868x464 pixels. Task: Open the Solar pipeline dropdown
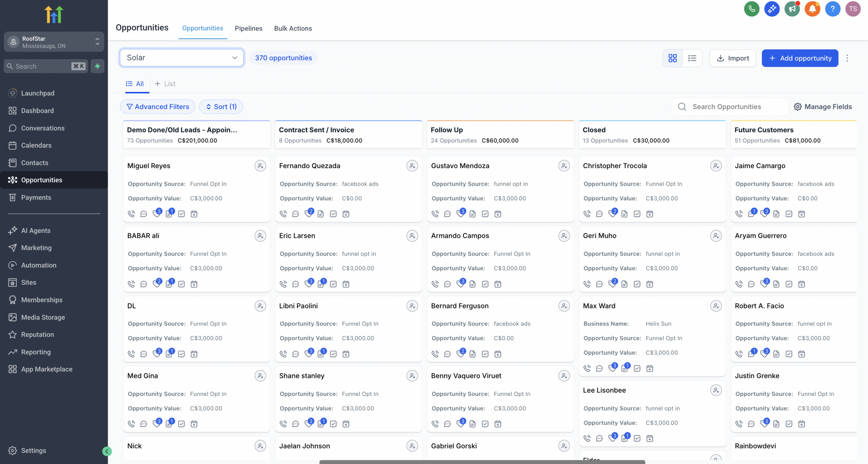pyautogui.click(x=182, y=58)
